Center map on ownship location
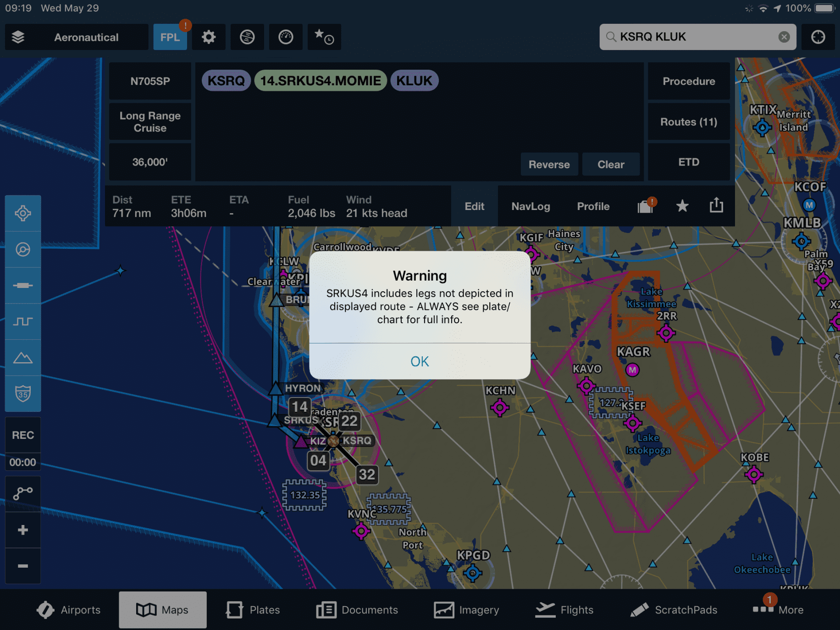Screen dimensions: 840x630 (x=22, y=212)
